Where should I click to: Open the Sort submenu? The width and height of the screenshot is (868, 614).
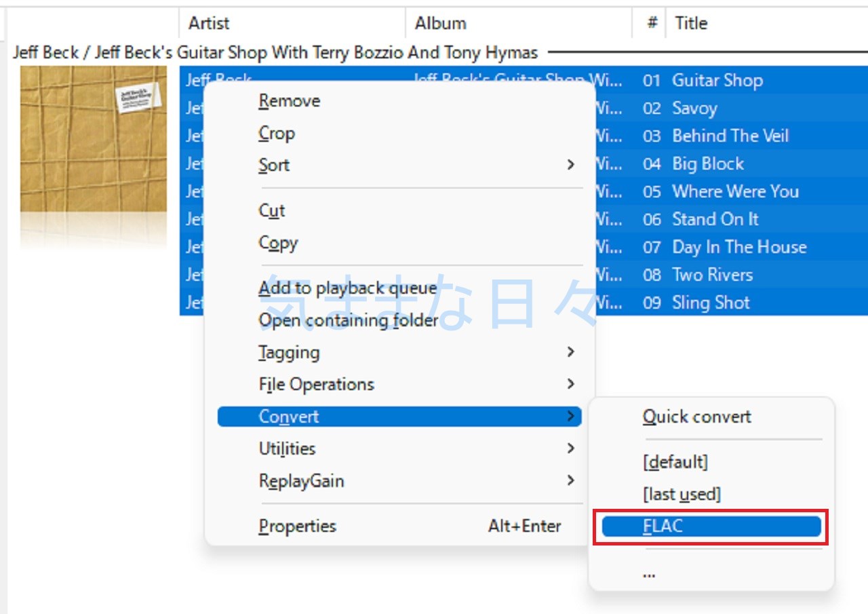click(x=399, y=165)
